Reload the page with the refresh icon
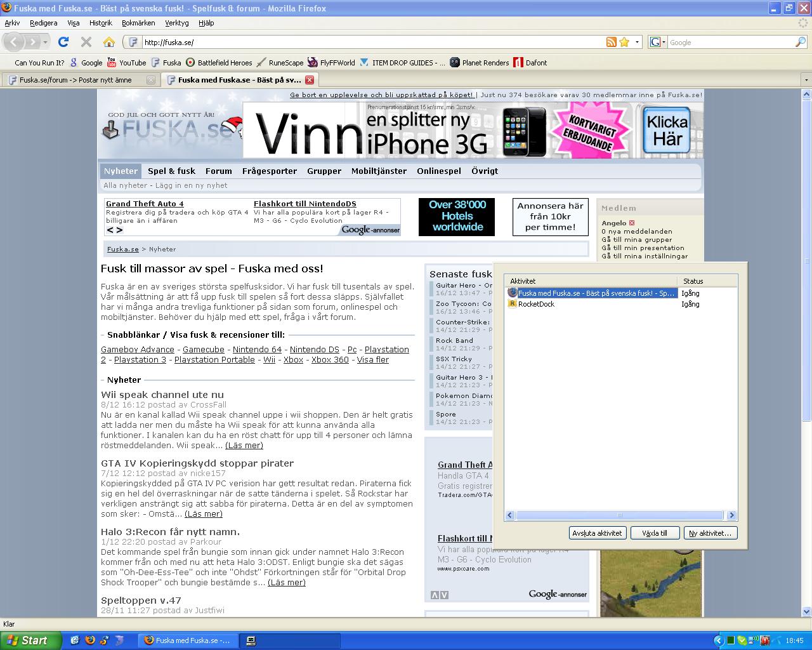Viewport: 812px width, 650px height. coord(63,42)
